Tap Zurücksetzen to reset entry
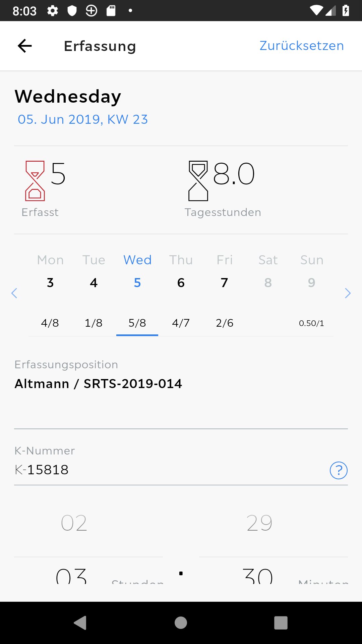 [x=302, y=46]
